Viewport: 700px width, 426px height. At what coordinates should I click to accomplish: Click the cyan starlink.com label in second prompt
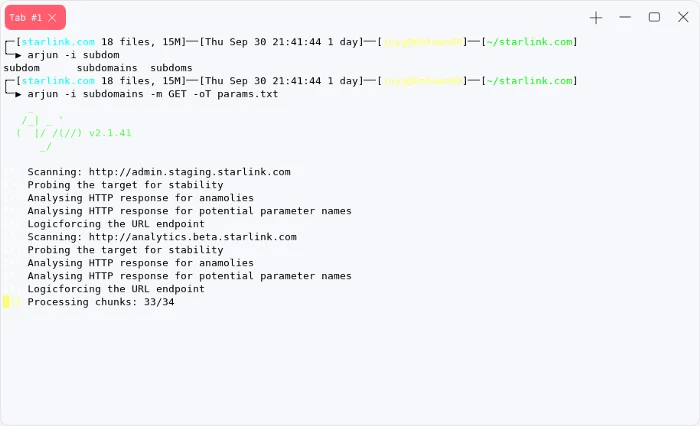[x=58, y=81]
